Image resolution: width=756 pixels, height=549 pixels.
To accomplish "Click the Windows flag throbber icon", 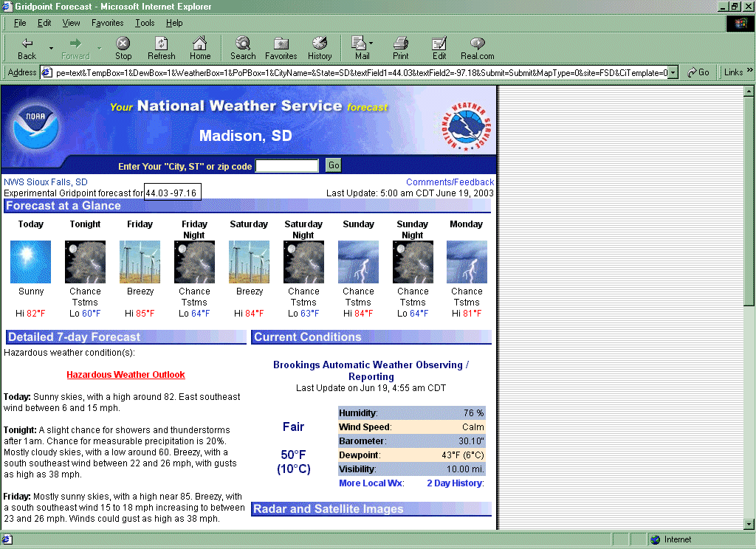I will click(x=740, y=24).
